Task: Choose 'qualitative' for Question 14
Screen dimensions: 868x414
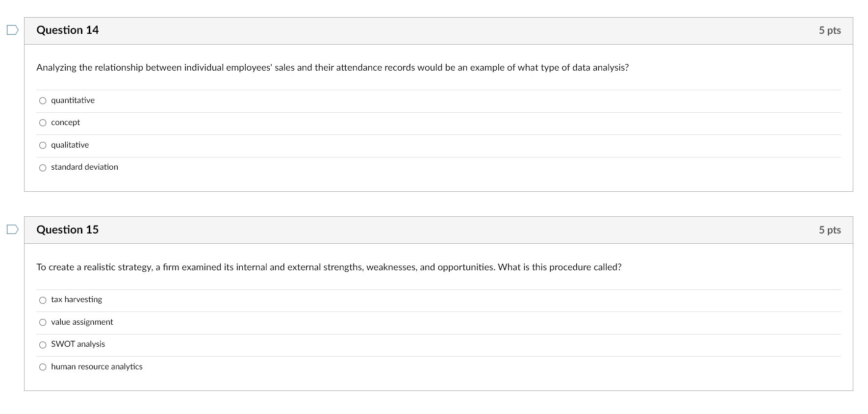Action: click(43, 145)
